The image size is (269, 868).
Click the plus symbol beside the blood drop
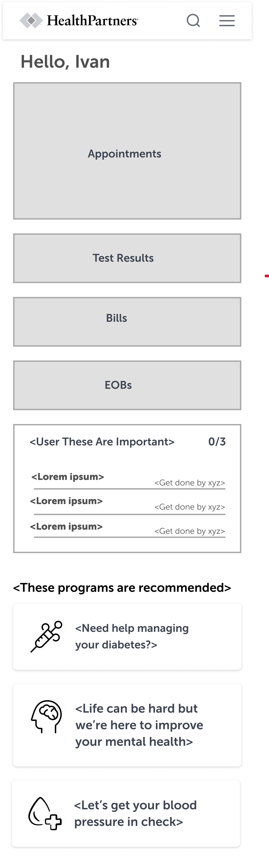coord(53,821)
